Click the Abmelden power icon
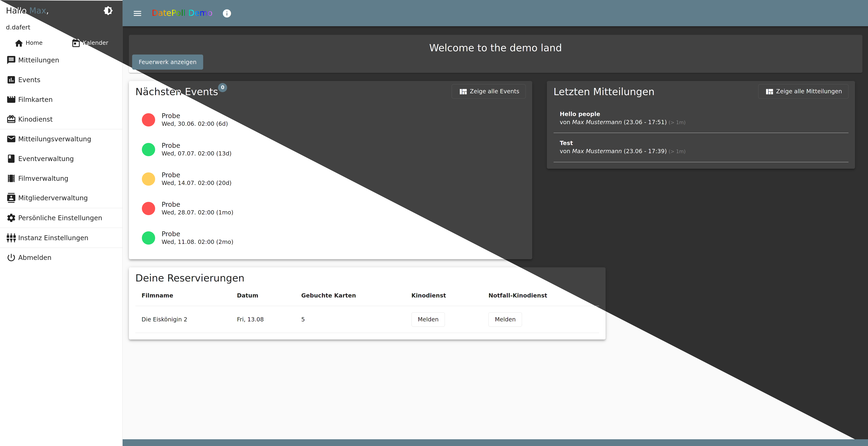The image size is (868, 446). tap(11, 258)
